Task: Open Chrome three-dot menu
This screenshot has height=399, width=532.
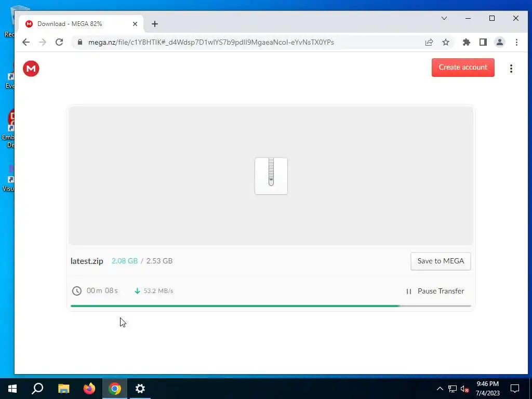Action: click(516, 42)
